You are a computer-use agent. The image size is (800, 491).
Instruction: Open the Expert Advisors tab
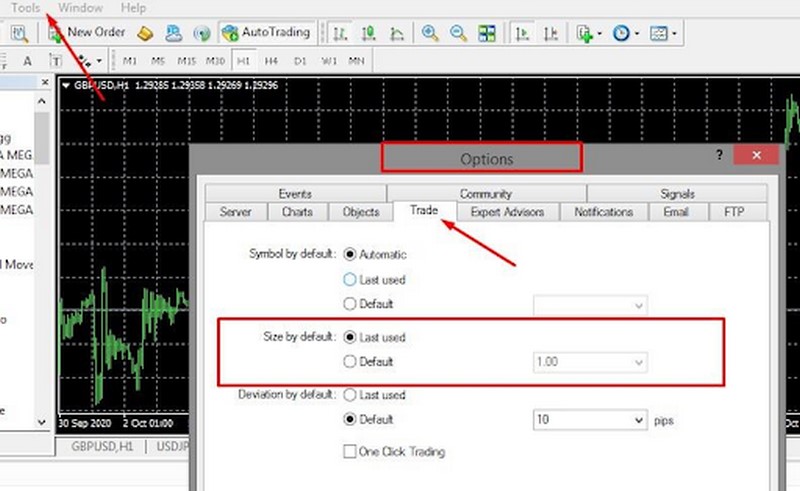[x=507, y=212]
